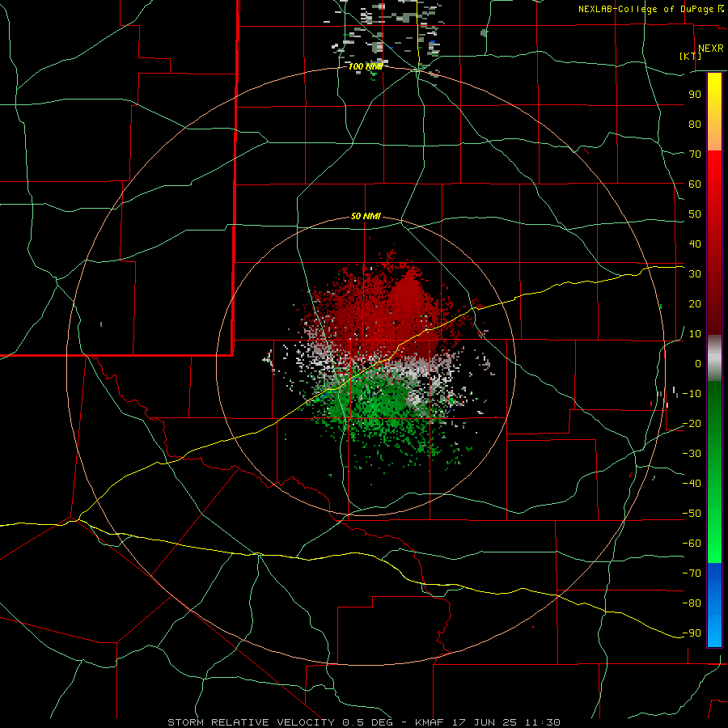This screenshot has height=728, width=728.
Task: Click the Storm Relative Velocity KMAF caption text
Action: coord(363,722)
